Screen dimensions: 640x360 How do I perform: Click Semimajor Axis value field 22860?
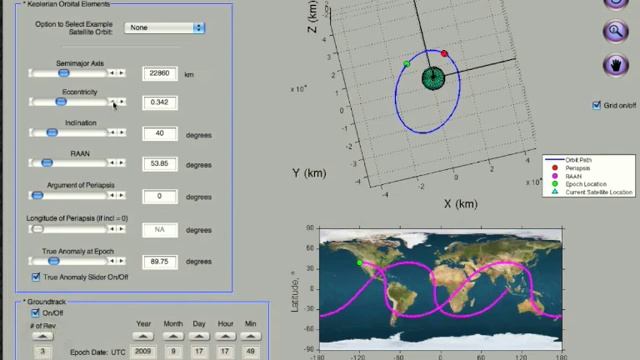(160, 73)
